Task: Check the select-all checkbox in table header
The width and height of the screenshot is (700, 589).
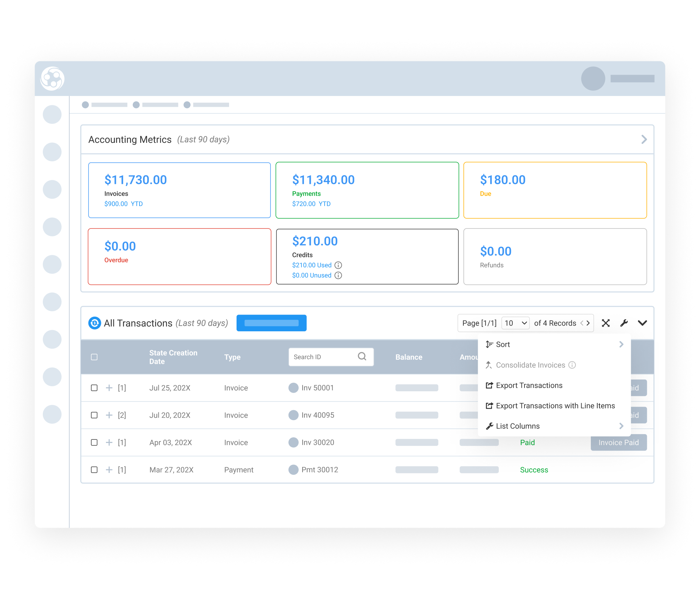Action: click(94, 357)
